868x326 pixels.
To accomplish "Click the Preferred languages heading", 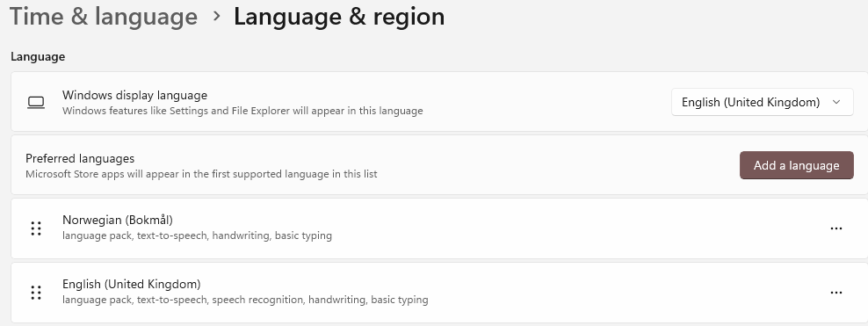I will (x=80, y=158).
